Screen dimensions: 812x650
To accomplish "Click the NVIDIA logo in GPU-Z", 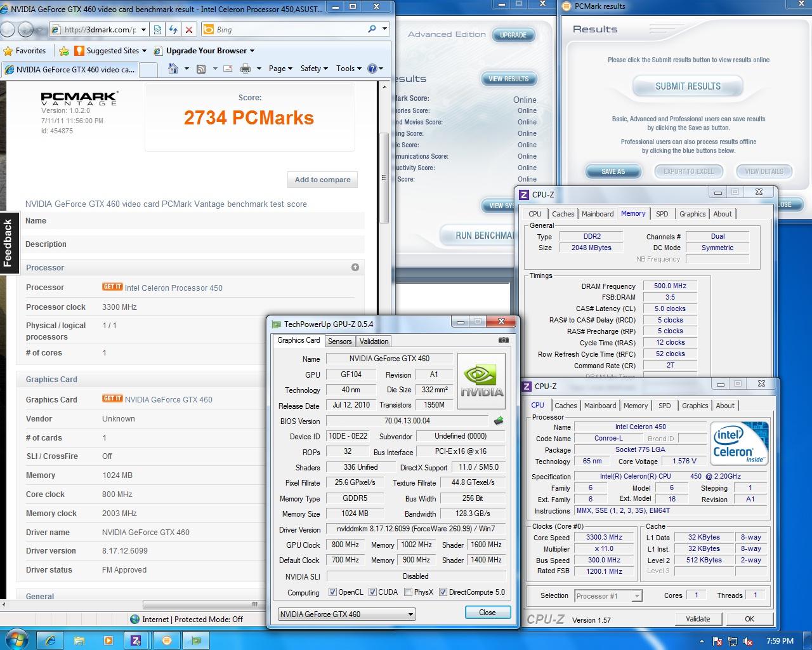I will pyautogui.click(x=481, y=380).
